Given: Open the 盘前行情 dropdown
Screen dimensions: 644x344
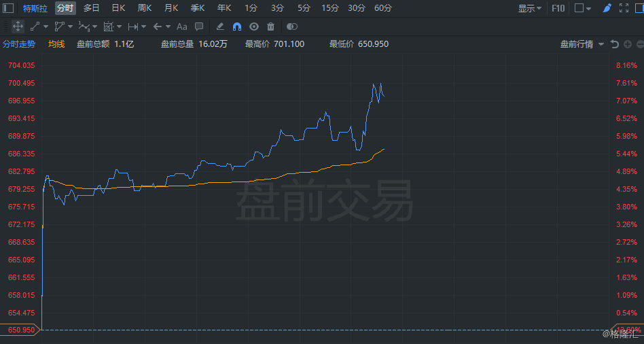Looking at the screenshot, I should 582,44.
